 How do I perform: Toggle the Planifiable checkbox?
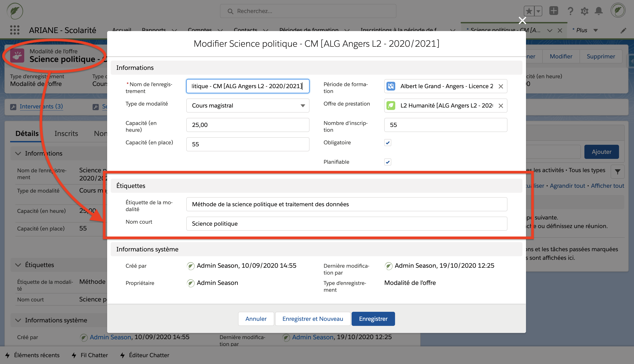pyautogui.click(x=387, y=162)
